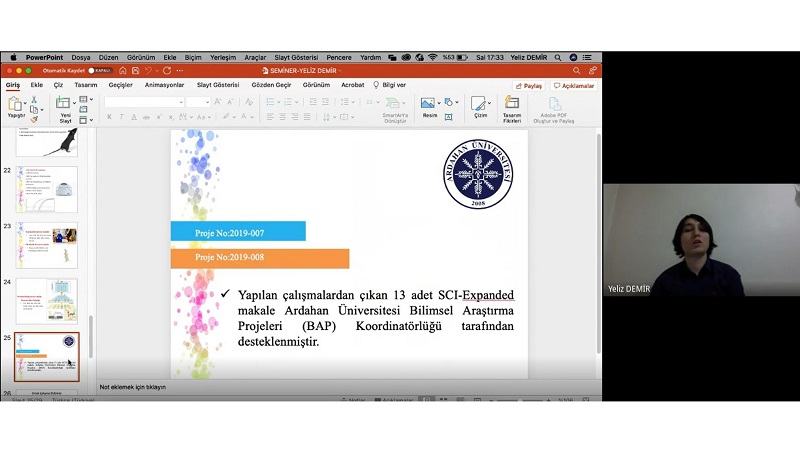
Task: Open the font name dropdown
Action: pos(181,103)
